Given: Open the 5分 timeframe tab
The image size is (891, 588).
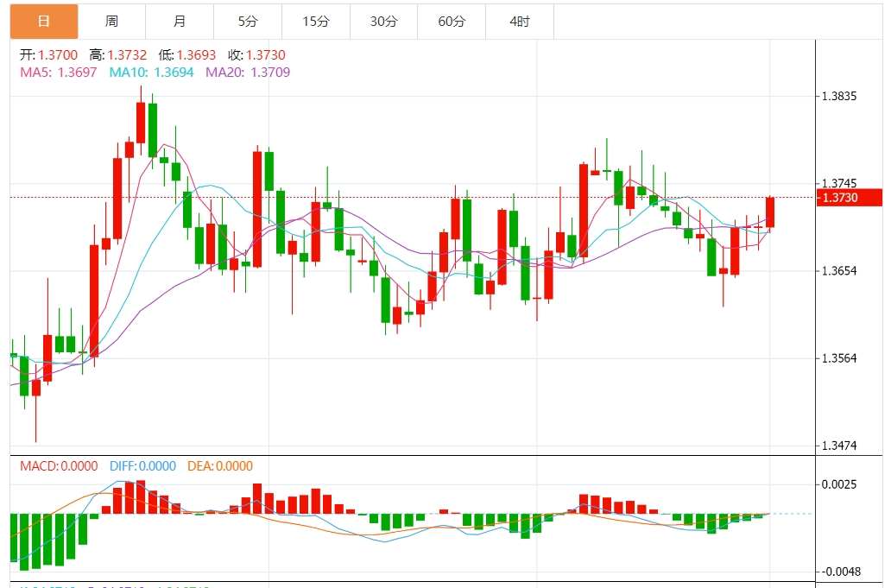Looking at the screenshot, I should tap(248, 22).
